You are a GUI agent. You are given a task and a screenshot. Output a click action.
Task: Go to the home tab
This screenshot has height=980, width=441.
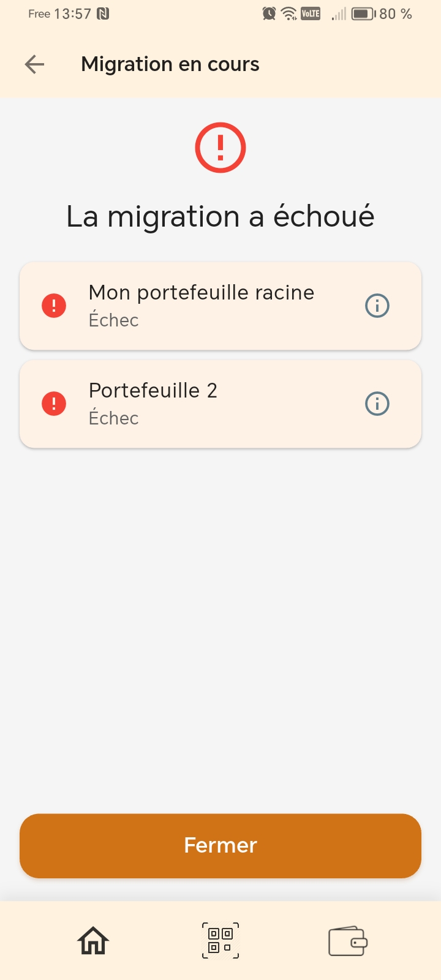[93, 941]
